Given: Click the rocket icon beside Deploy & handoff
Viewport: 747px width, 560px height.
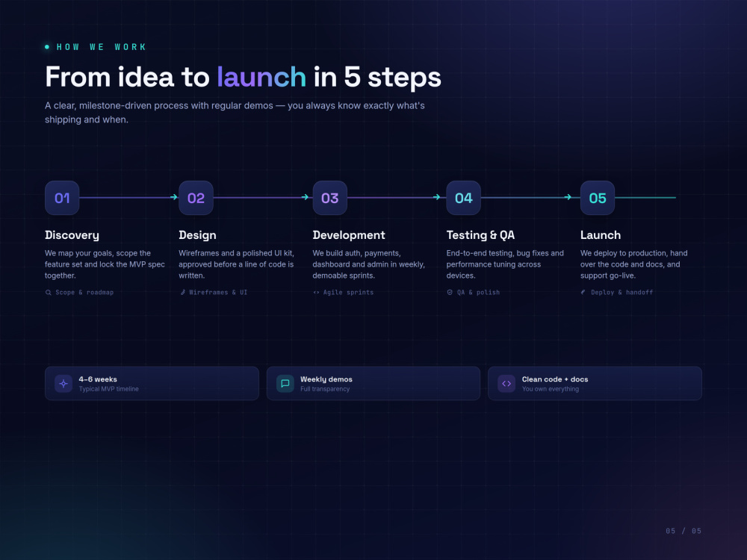Looking at the screenshot, I should 583,293.
